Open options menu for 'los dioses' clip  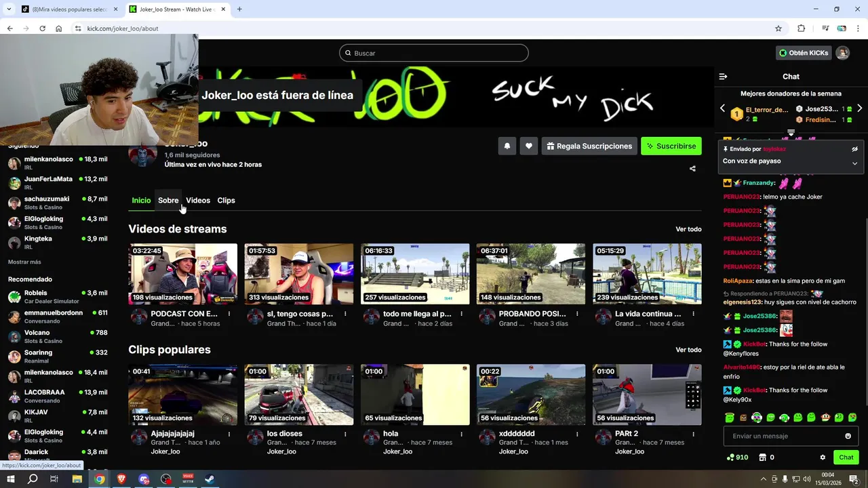tap(345, 434)
